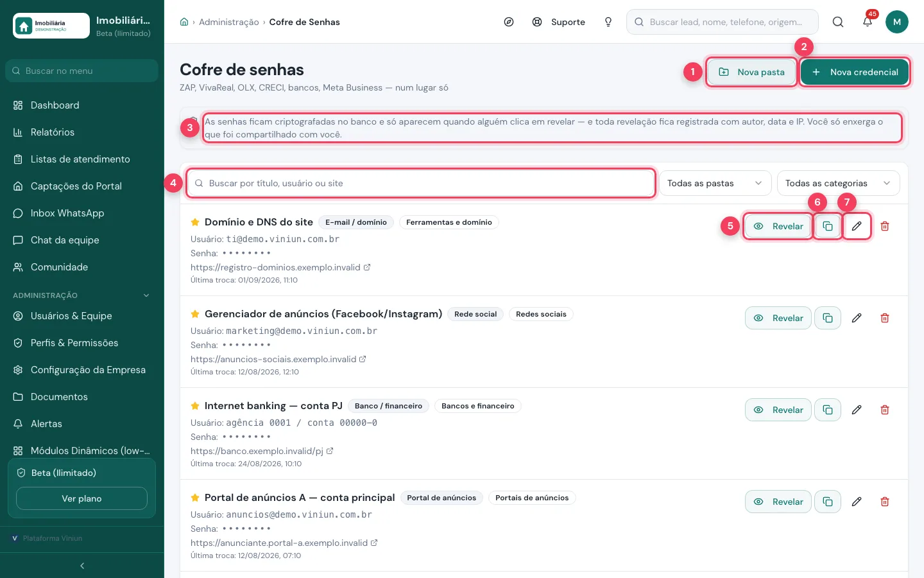Edit the Domínio e DNS do site credential

(857, 226)
